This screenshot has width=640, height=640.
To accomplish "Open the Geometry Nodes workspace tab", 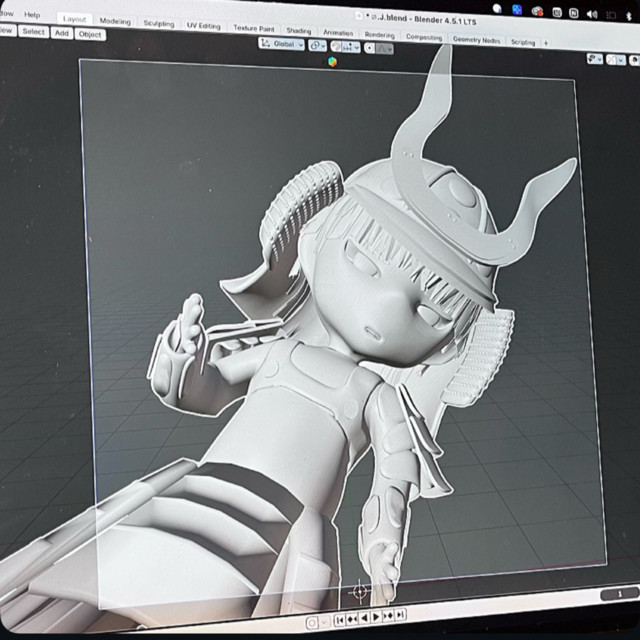I will click(476, 39).
